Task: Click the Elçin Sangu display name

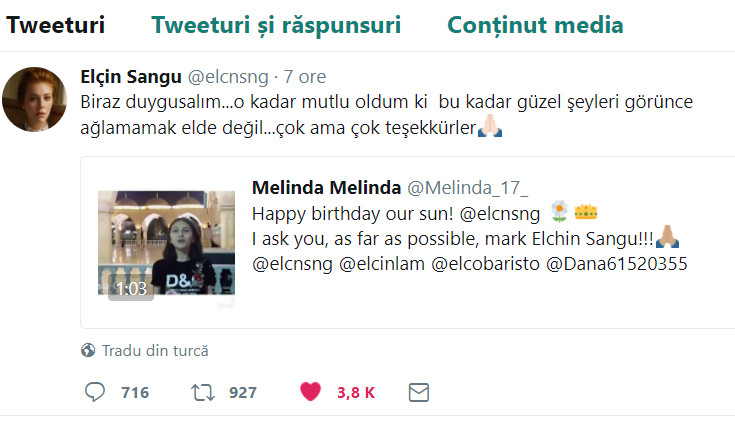Action: [131, 77]
